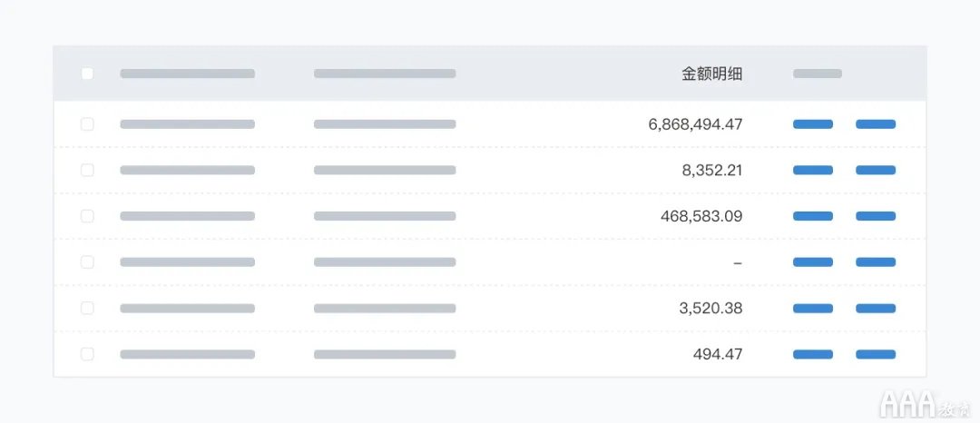Click the first gray column header placeholder
This screenshot has height=423, width=980.
188,74
